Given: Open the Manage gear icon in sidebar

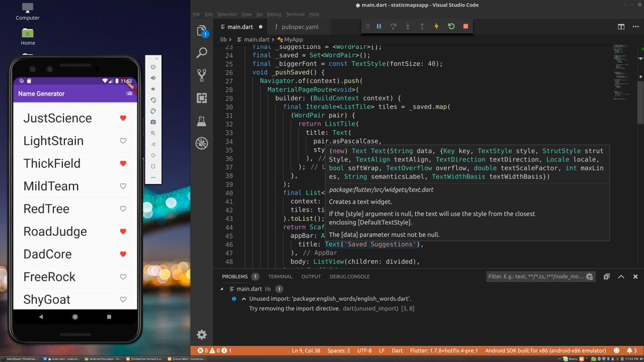Looking at the screenshot, I should pos(202,335).
